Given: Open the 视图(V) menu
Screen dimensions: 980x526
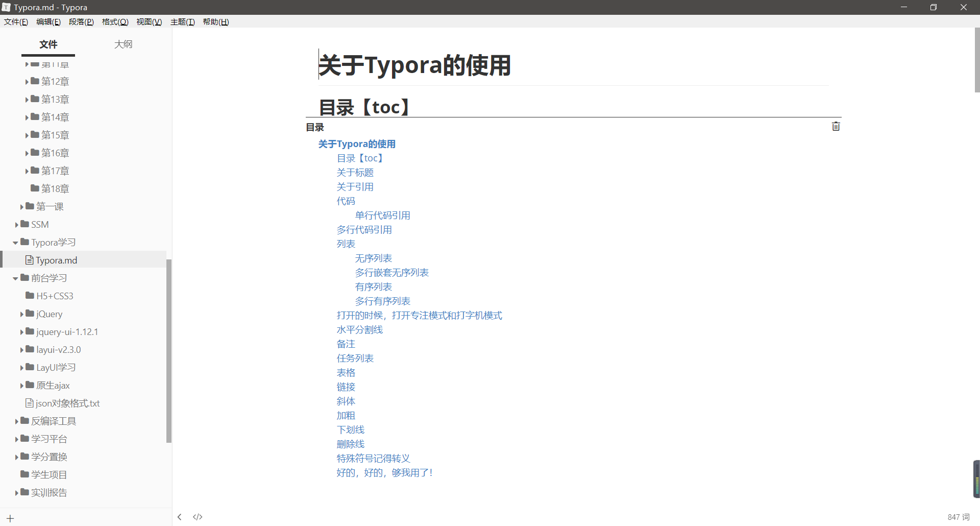Looking at the screenshot, I should 149,22.
